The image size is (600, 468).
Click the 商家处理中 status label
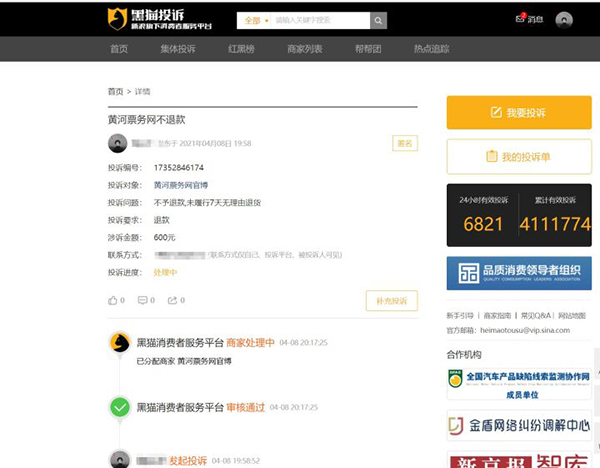tap(250, 342)
